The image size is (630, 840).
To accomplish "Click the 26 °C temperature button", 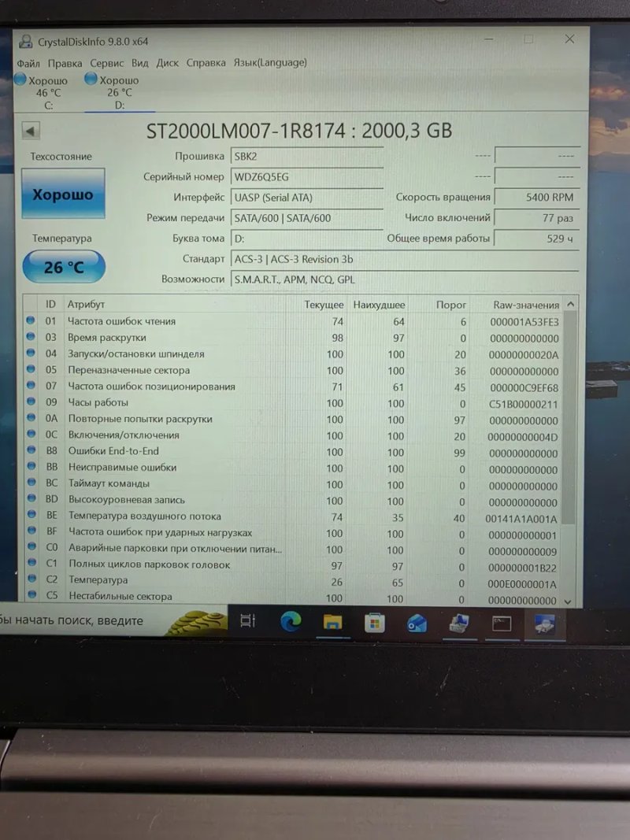I will 64,267.
